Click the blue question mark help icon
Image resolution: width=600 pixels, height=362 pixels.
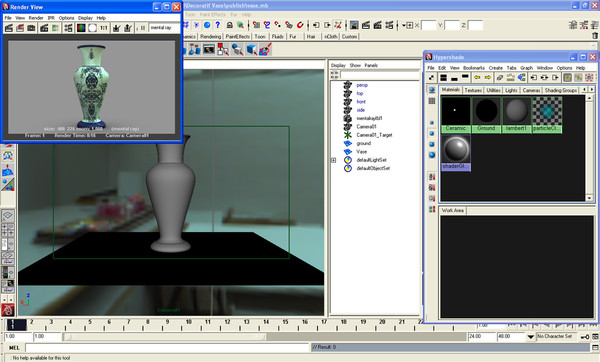click(218, 25)
